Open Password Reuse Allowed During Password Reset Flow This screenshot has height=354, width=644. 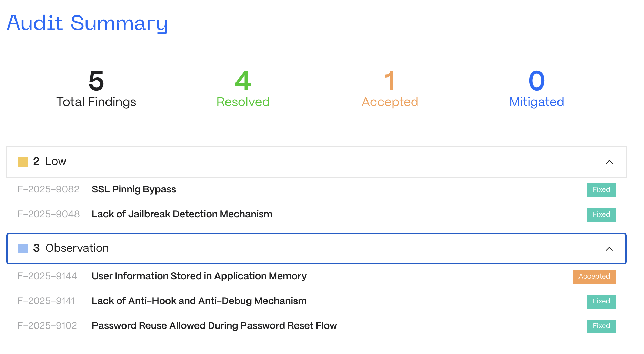point(214,326)
